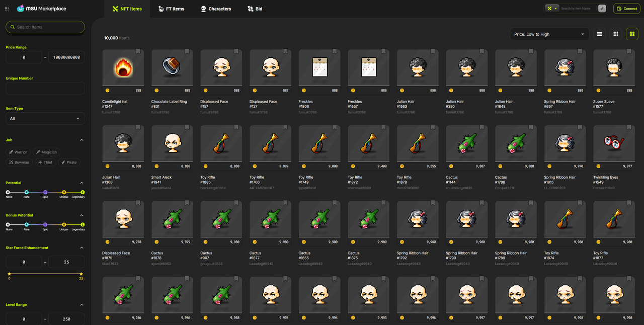Bookmark Freckles #1806
The height and width of the screenshot is (325, 644).
(334, 51)
